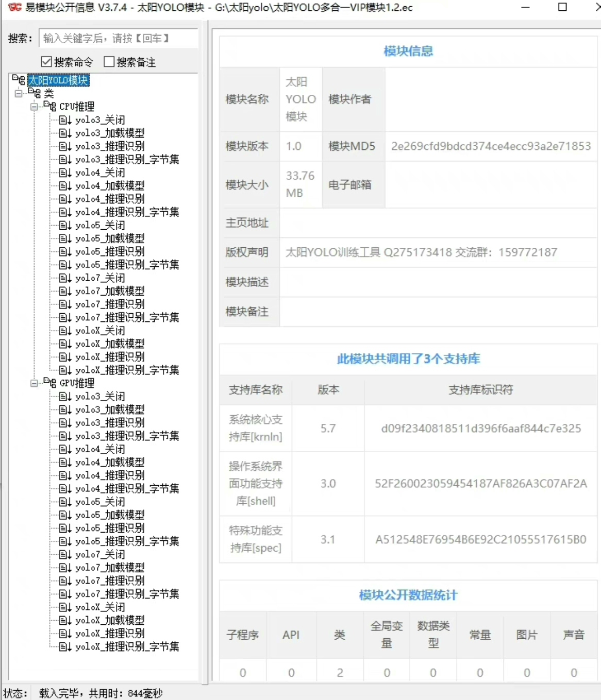Select yolo7_推理识别 under GPU推理
601x700 pixels.
pyautogui.click(x=110, y=581)
